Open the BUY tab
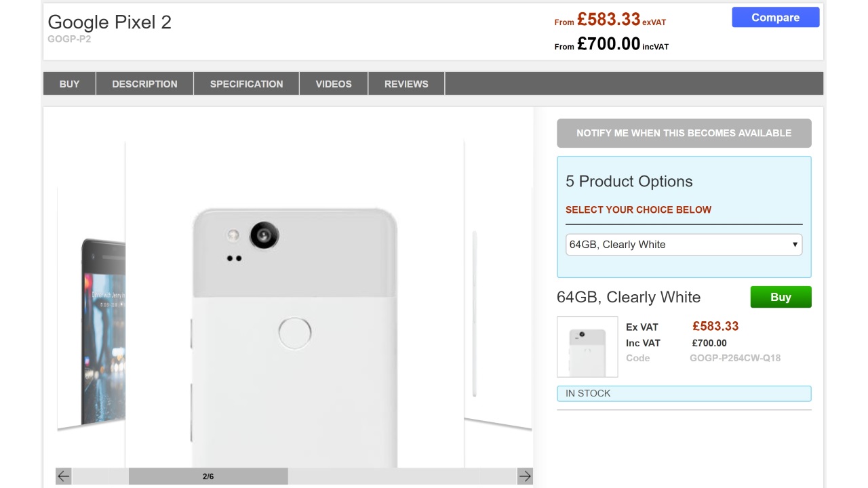Image resolution: width=868 pixels, height=488 pixels. pos(69,84)
